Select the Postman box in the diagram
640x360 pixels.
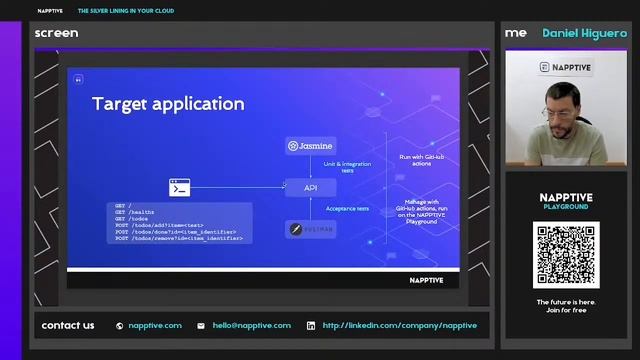pyautogui.click(x=311, y=229)
